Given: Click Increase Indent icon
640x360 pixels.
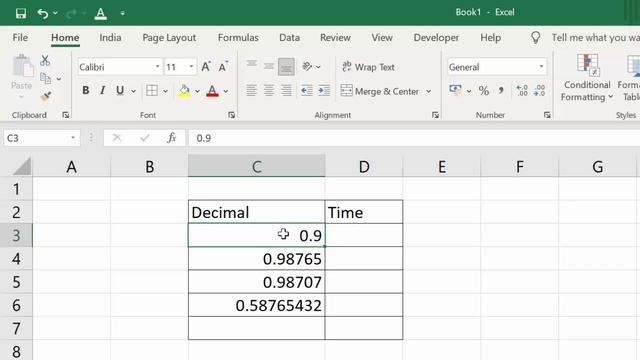Looking at the screenshot, I should pyautogui.click(x=324, y=90).
